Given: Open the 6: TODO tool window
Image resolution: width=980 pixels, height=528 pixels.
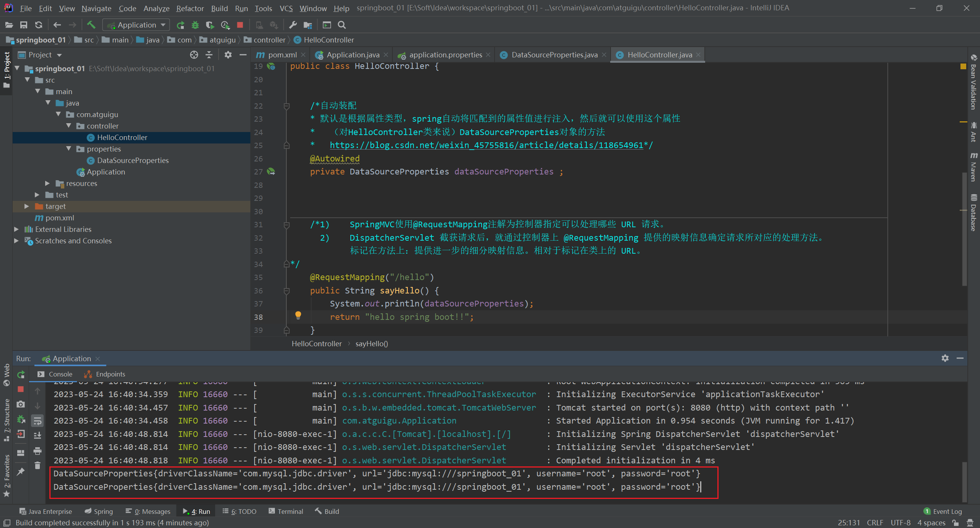Looking at the screenshot, I should pos(240,512).
